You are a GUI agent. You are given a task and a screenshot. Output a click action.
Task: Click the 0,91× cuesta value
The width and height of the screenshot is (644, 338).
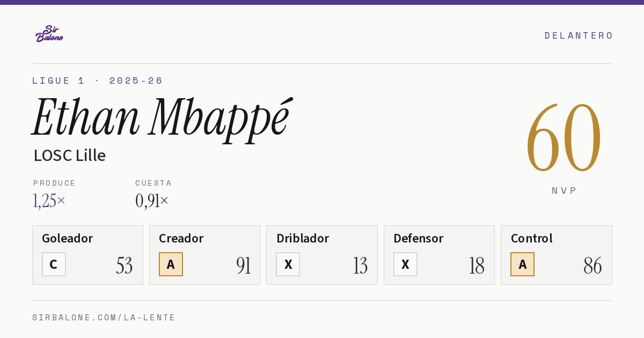(x=152, y=201)
